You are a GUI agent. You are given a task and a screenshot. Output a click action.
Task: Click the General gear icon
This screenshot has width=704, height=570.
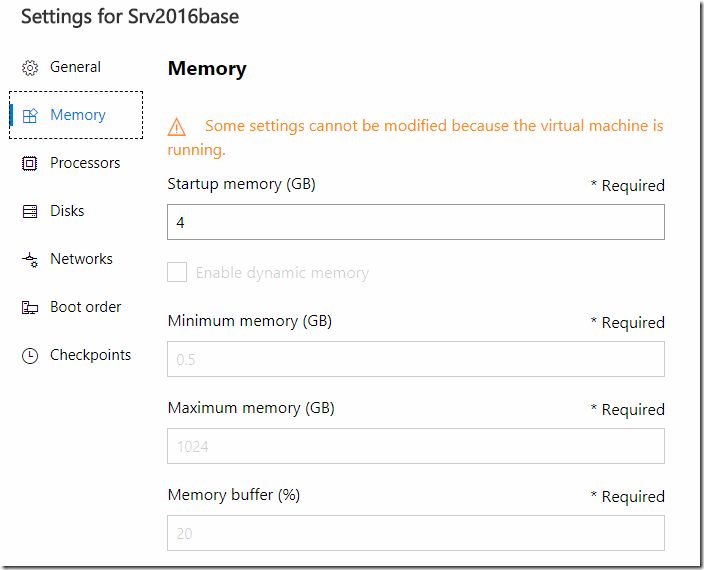point(30,68)
